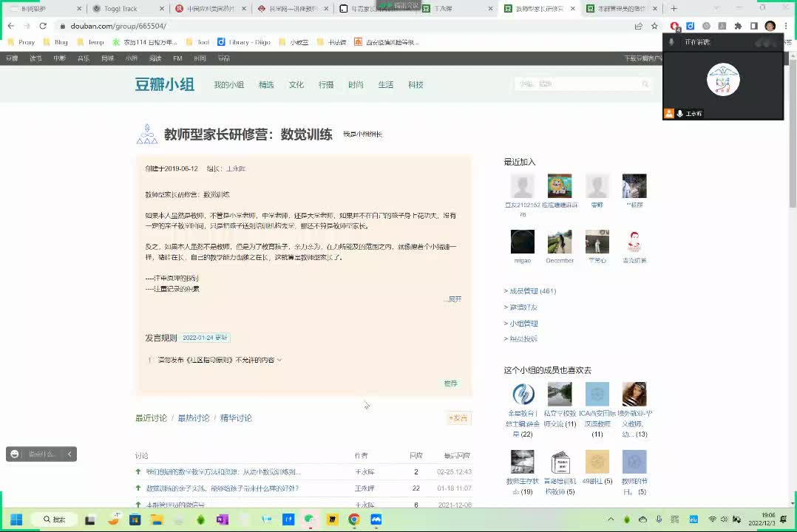Open the blue Diigo extension icon
Image resolution: width=797 pixels, height=532 pixels.
coord(691,26)
